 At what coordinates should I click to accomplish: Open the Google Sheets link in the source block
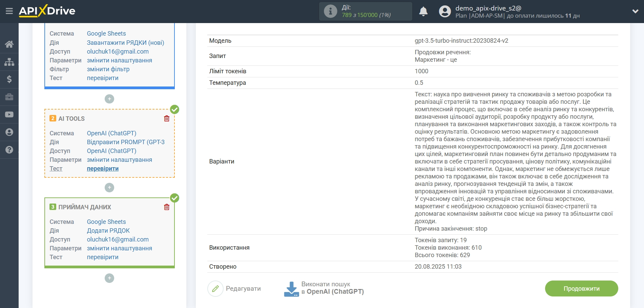coord(106,34)
